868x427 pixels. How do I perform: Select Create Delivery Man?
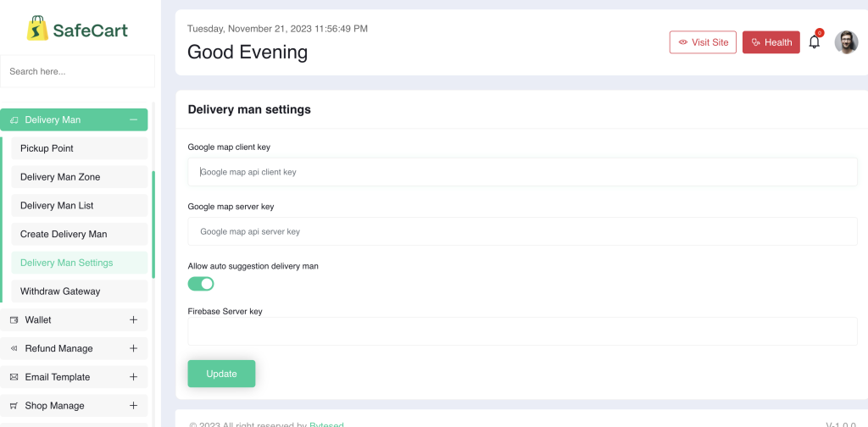click(x=79, y=234)
